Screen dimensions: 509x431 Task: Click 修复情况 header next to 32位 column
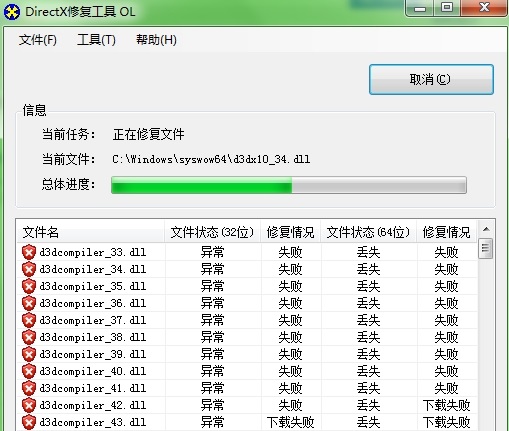[290, 232]
